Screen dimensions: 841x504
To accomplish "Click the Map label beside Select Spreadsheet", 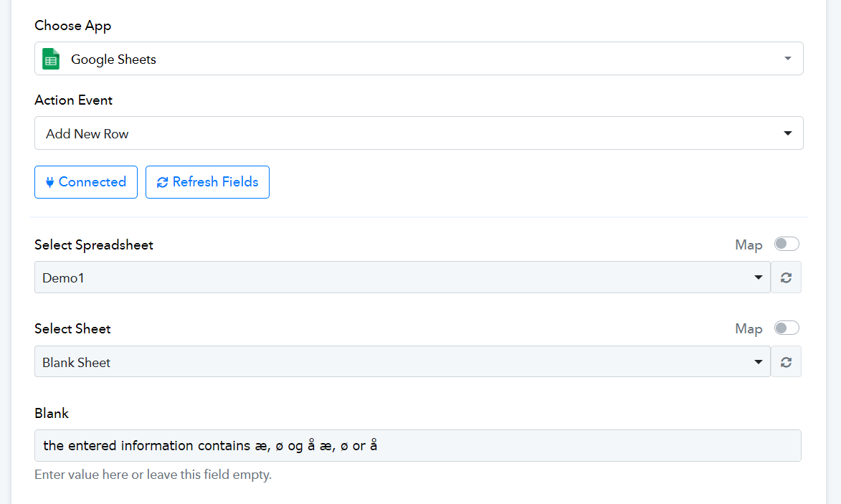I will click(749, 245).
